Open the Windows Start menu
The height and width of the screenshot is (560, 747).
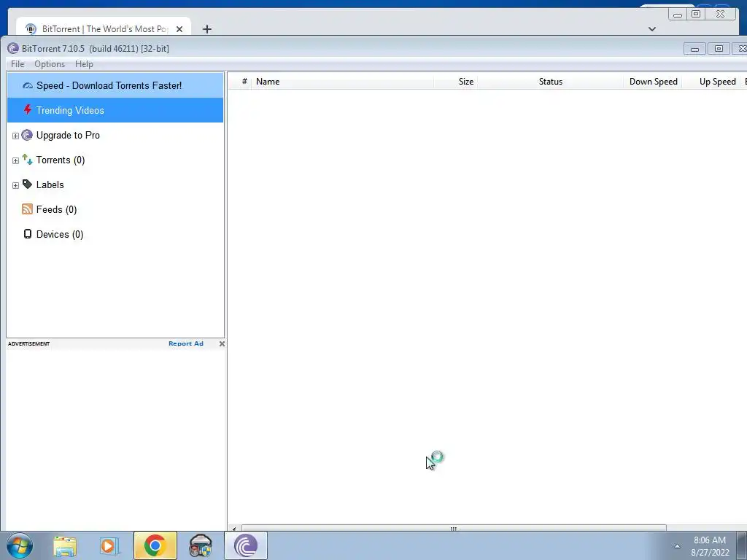pos(19,545)
